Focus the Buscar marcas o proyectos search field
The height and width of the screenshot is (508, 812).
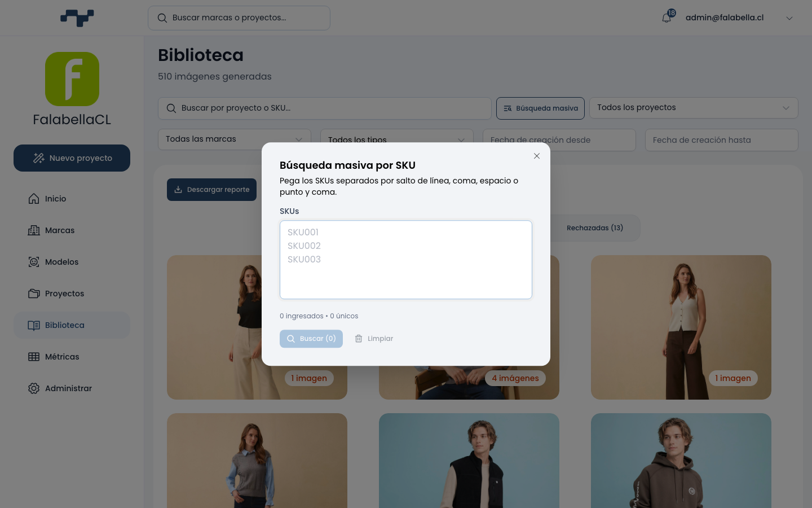click(239, 18)
